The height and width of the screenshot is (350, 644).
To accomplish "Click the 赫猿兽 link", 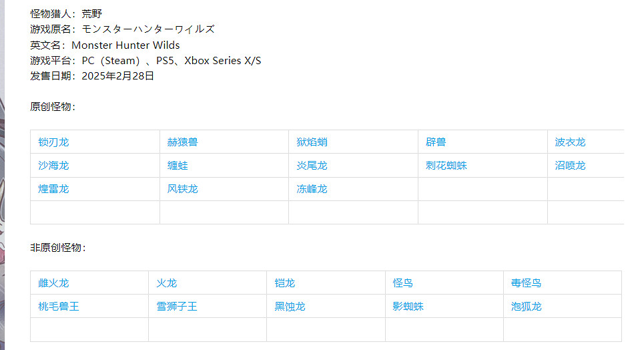I will point(182,142).
